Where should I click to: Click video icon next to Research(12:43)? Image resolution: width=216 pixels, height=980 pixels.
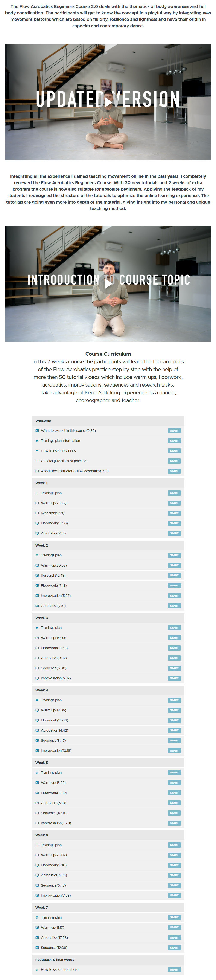point(37,575)
